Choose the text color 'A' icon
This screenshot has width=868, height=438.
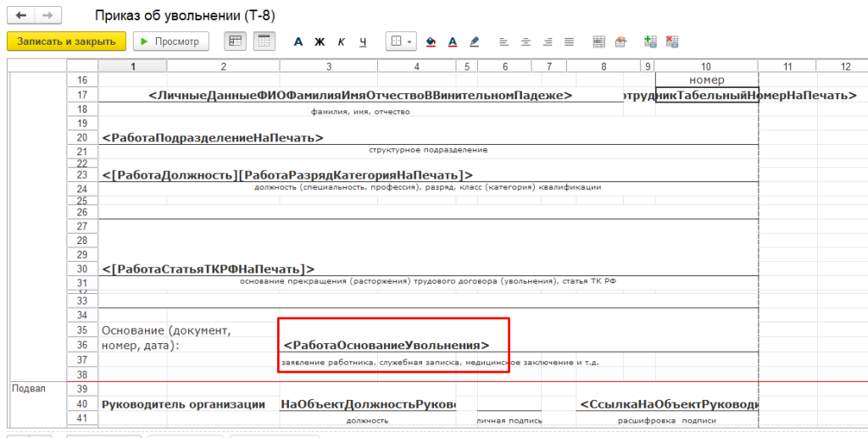click(x=453, y=42)
